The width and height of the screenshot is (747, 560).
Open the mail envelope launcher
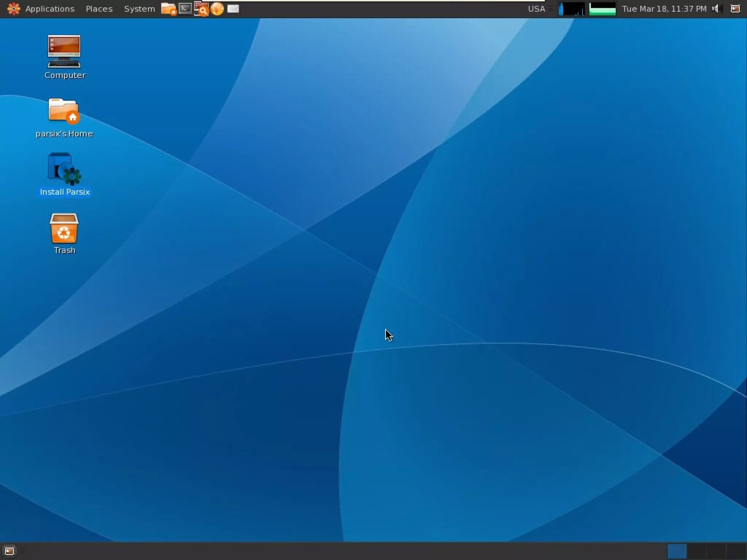[233, 9]
